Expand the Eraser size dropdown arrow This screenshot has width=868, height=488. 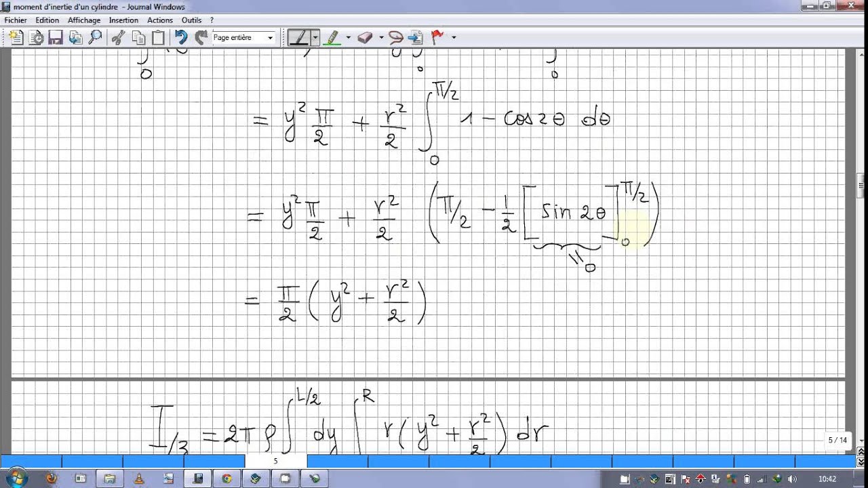coord(381,37)
